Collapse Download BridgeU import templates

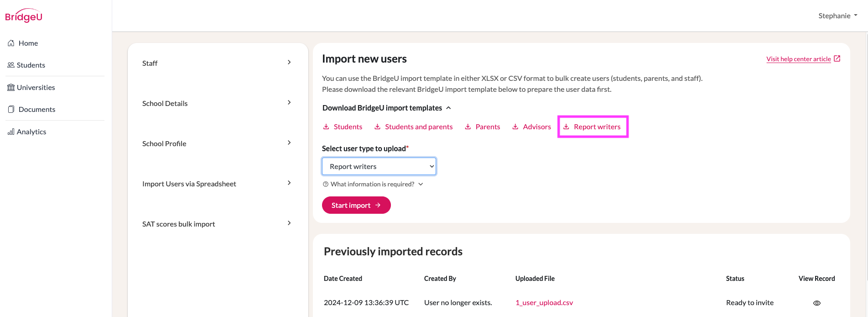click(x=387, y=108)
